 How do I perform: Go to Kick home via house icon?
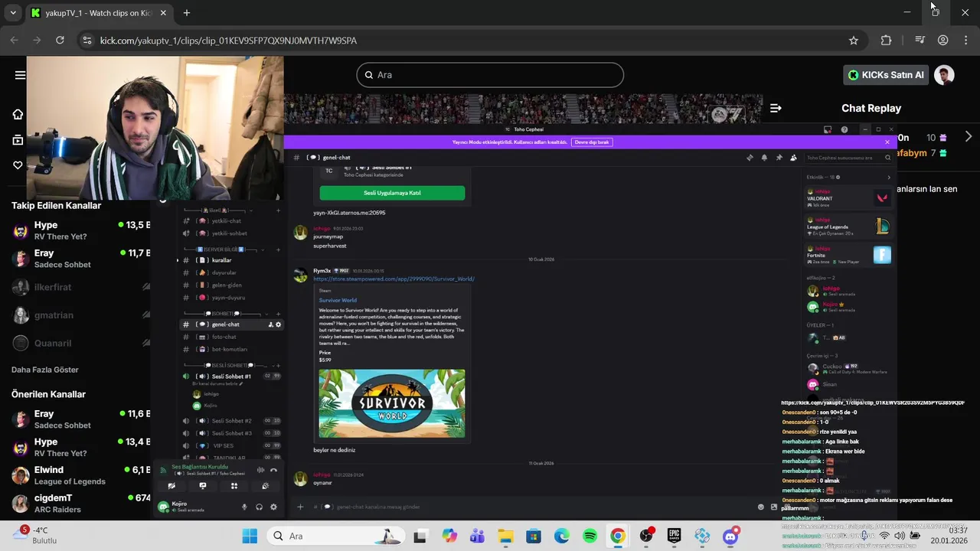click(18, 114)
